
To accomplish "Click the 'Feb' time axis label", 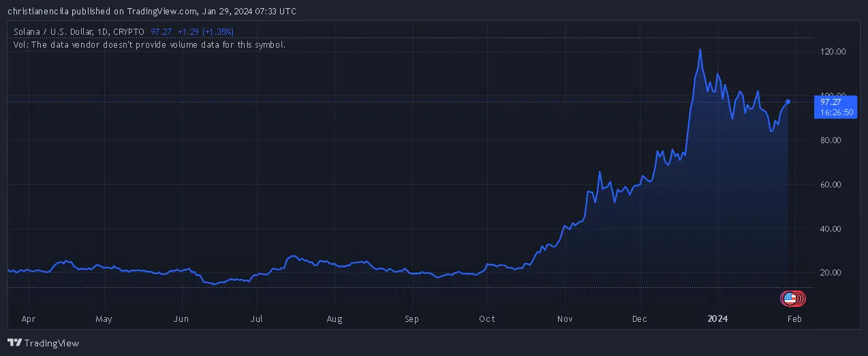I will click(x=794, y=318).
